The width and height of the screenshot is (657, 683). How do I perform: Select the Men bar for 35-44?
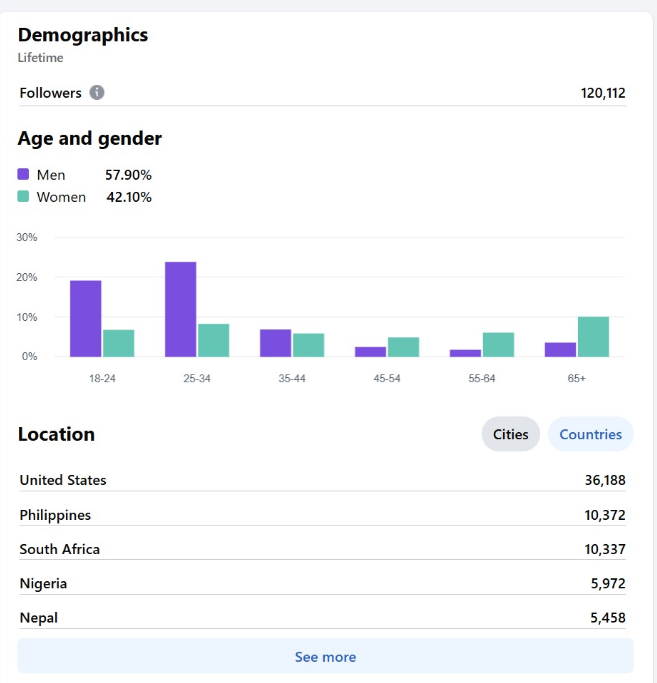tap(275, 343)
